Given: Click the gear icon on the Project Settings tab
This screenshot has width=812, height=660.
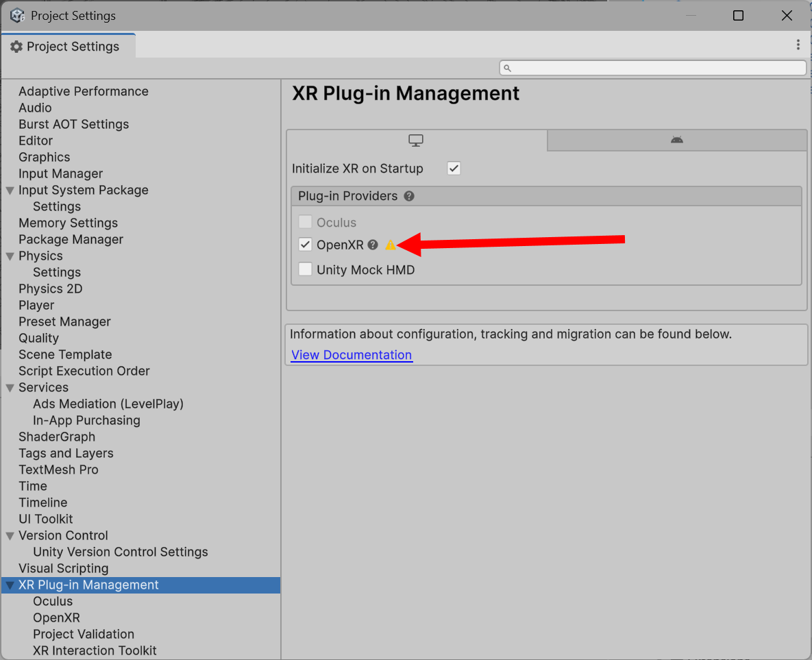Looking at the screenshot, I should pyautogui.click(x=16, y=47).
